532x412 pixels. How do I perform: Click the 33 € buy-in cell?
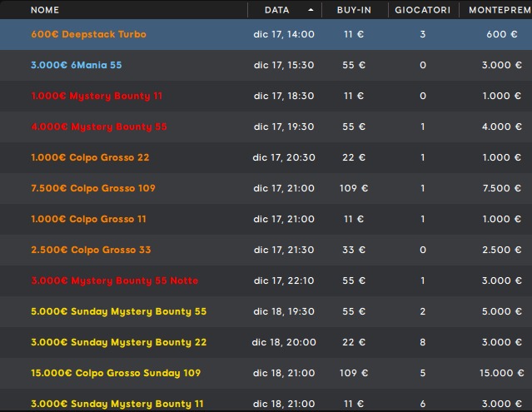click(x=354, y=250)
